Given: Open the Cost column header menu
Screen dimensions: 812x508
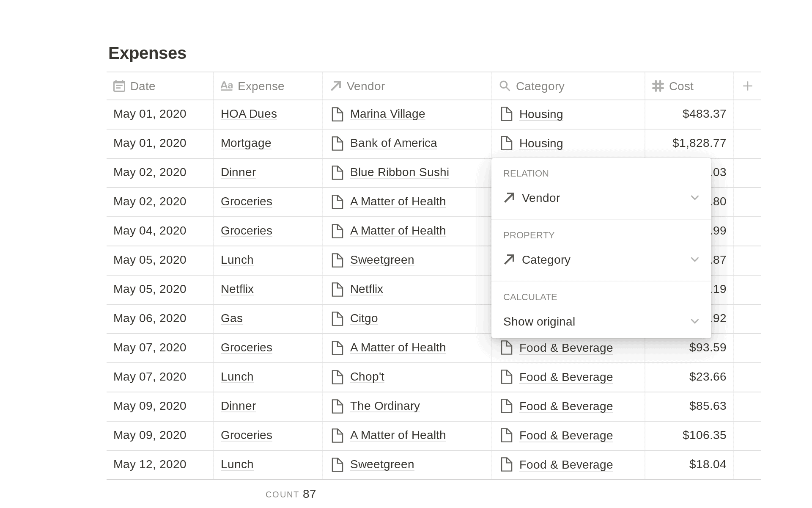Looking at the screenshot, I should pos(681,86).
